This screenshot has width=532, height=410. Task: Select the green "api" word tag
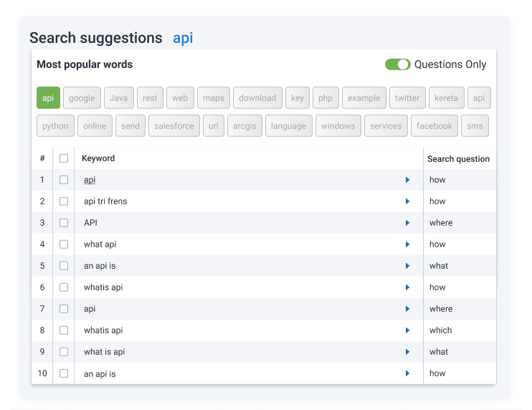pyautogui.click(x=48, y=98)
